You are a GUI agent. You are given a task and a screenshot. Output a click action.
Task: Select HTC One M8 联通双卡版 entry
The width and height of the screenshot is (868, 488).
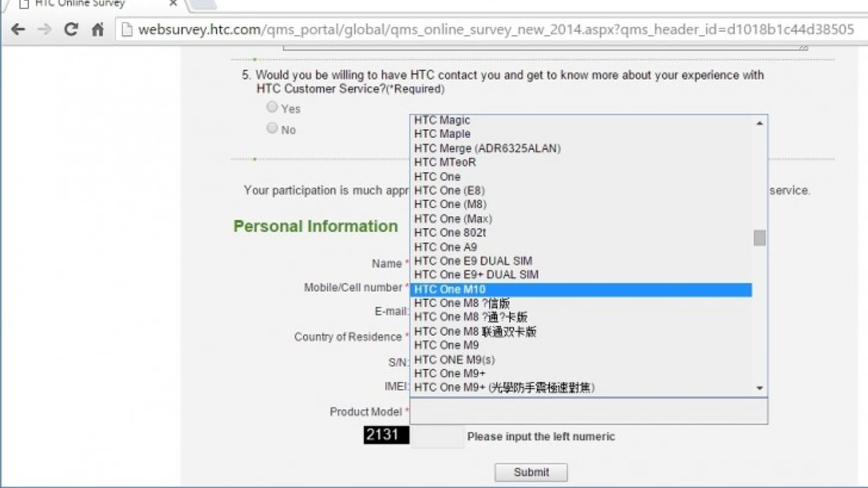click(x=581, y=331)
